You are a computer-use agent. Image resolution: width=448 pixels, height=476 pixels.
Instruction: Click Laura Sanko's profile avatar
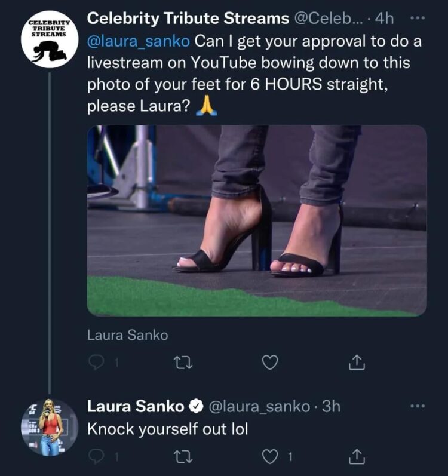tap(50, 427)
